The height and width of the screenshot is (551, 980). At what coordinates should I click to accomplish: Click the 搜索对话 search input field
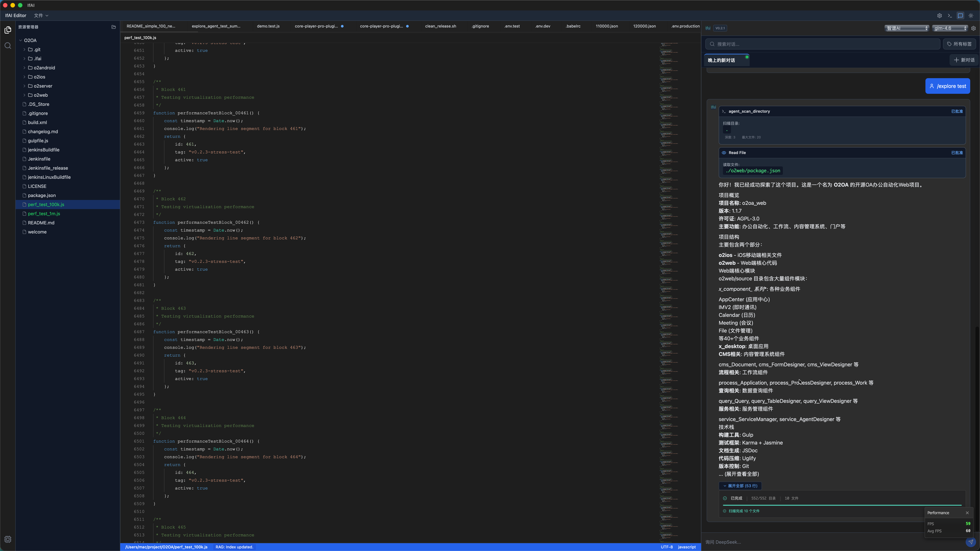(x=822, y=44)
